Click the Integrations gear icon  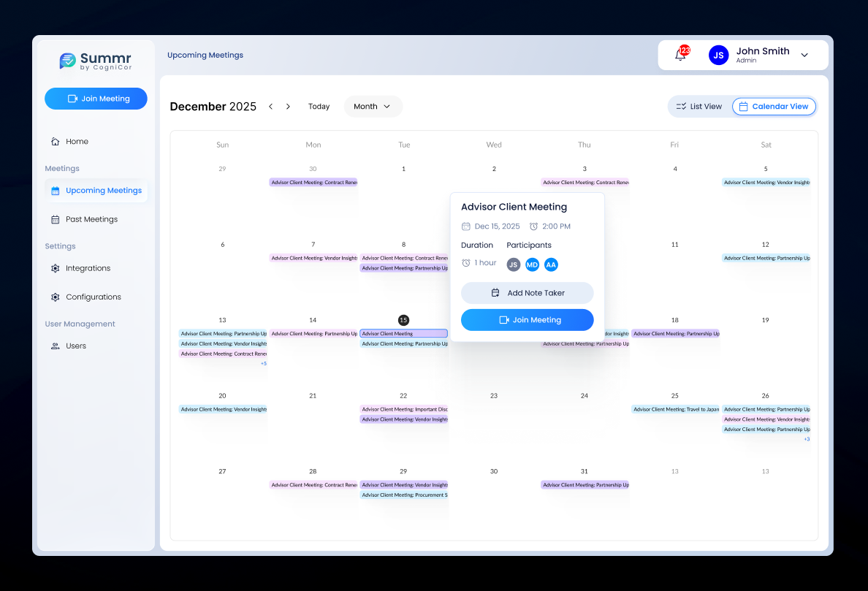coord(56,268)
